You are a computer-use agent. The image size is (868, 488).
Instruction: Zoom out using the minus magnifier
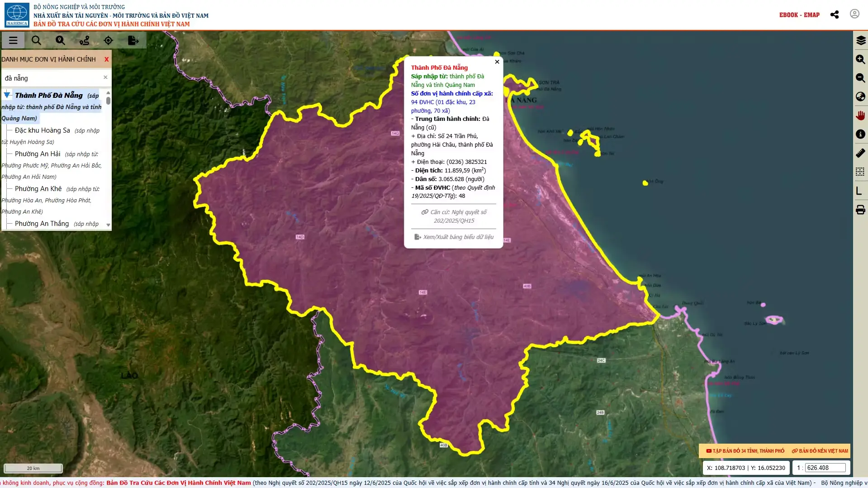pos(860,78)
